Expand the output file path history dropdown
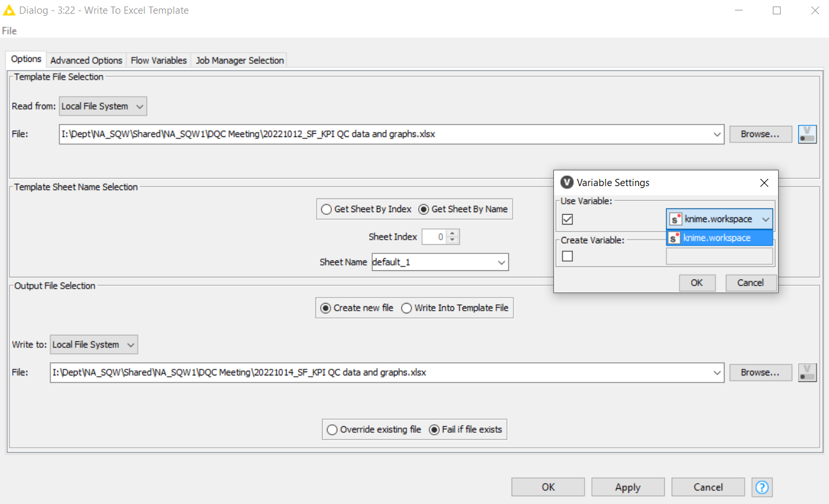Image resolution: width=829 pixels, height=504 pixels. pos(718,372)
